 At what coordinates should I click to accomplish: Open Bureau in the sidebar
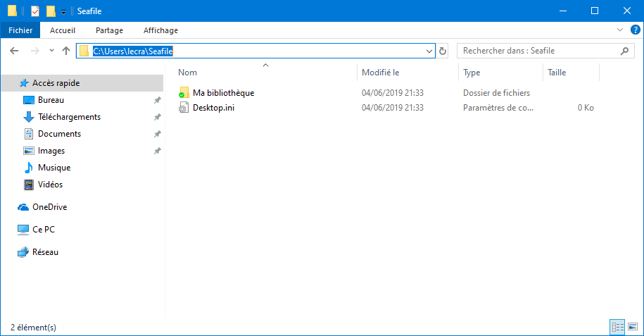(x=51, y=100)
